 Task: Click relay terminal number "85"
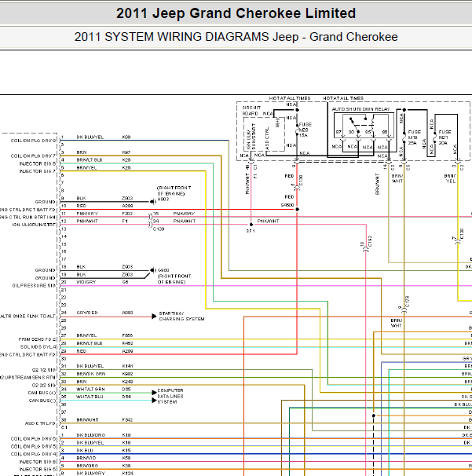coord(368,133)
